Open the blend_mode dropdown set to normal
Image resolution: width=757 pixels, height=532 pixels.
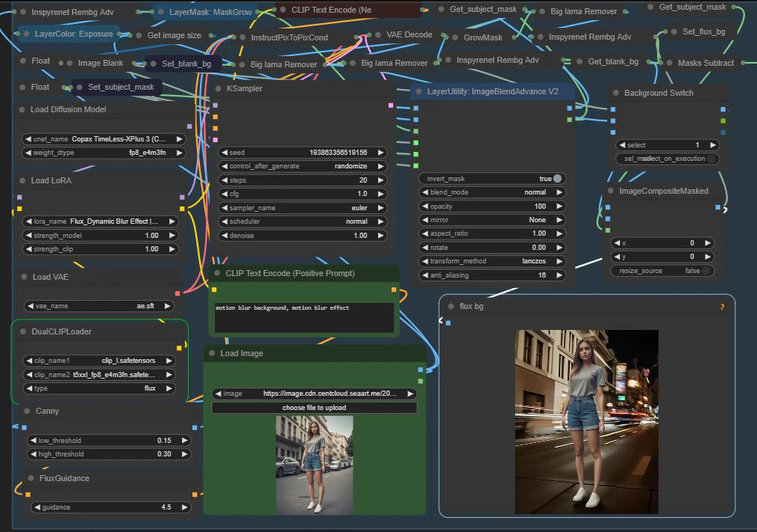(493, 192)
